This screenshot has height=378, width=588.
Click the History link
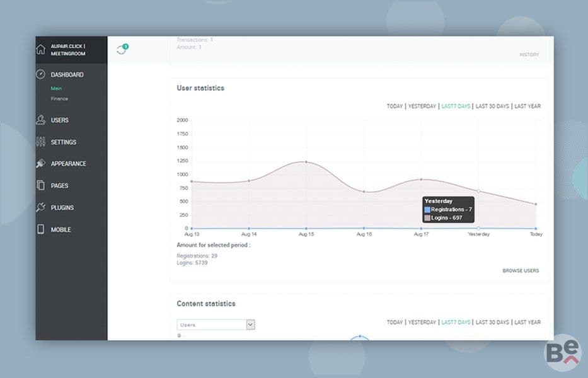[x=529, y=55]
